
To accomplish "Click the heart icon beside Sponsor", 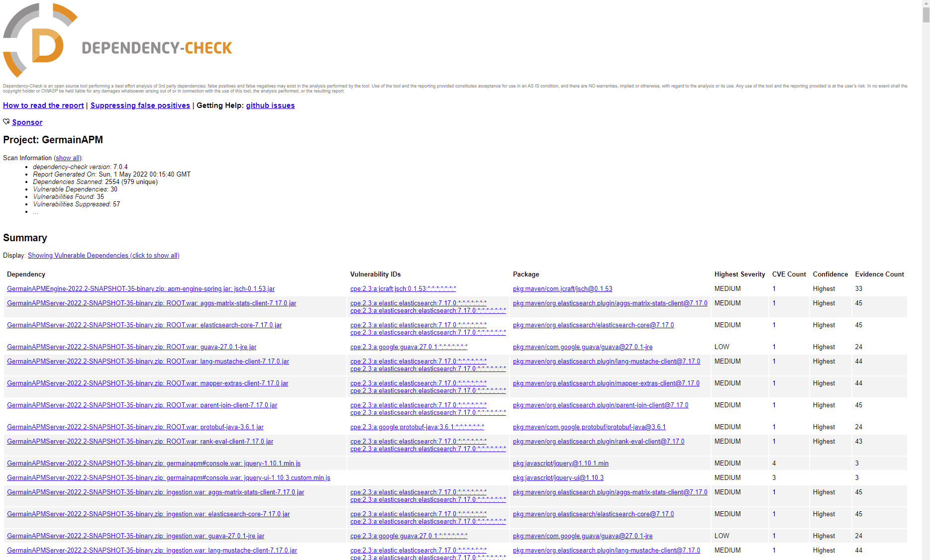I will point(6,122).
